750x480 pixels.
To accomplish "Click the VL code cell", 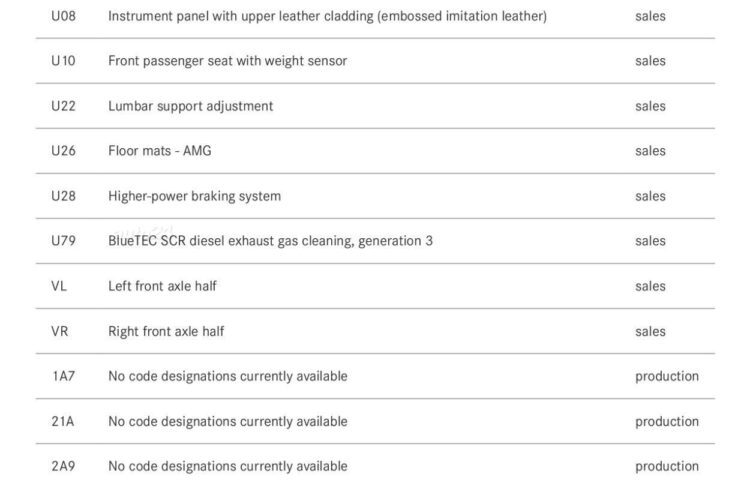I will point(59,286).
